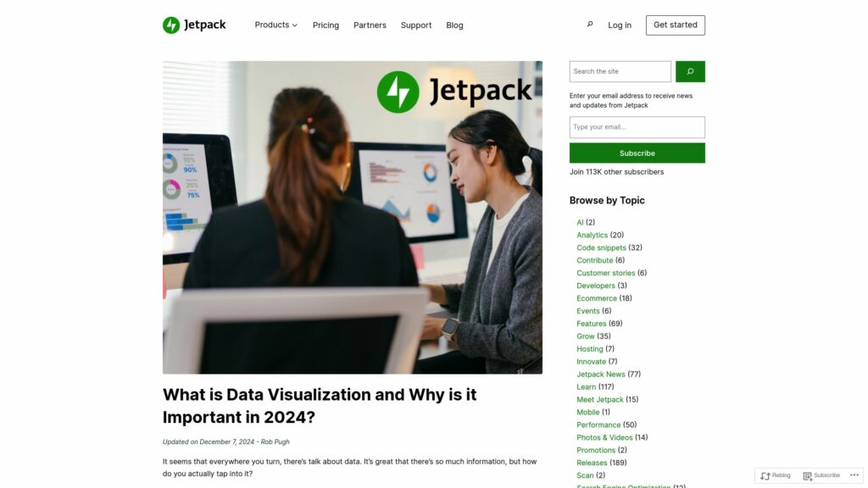Browse the Jetpack News topic
The height and width of the screenshot is (488, 868).
click(601, 374)
